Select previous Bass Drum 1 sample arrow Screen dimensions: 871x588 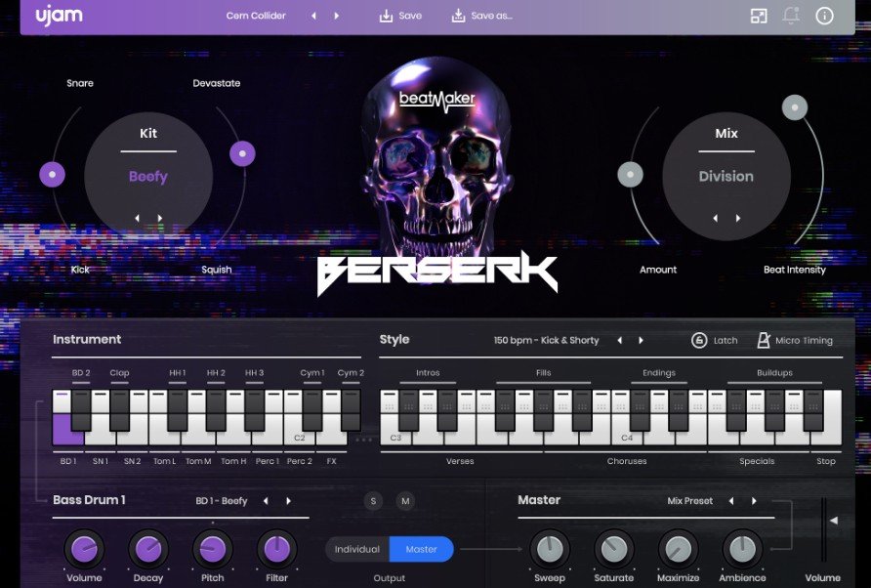tap(266, 501)
